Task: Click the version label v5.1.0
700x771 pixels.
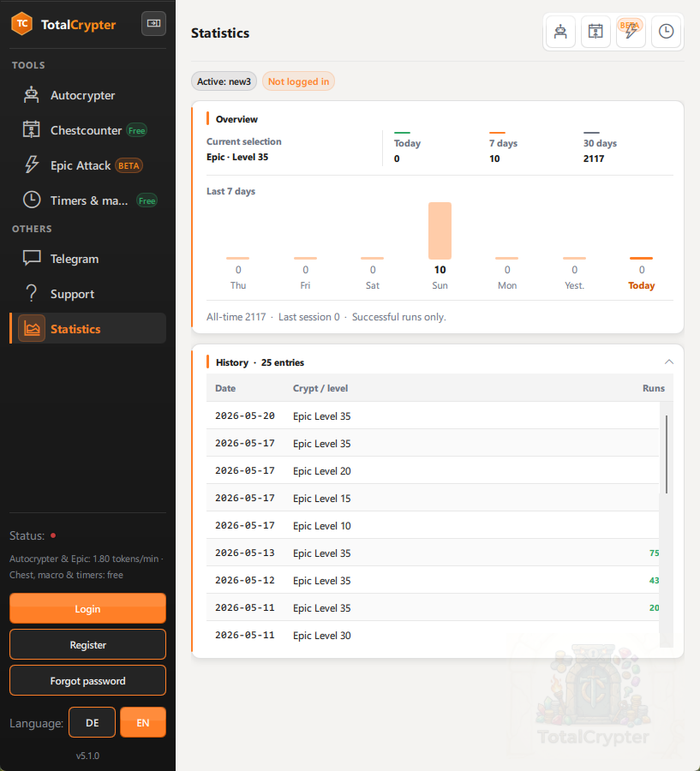Action: 87,756
